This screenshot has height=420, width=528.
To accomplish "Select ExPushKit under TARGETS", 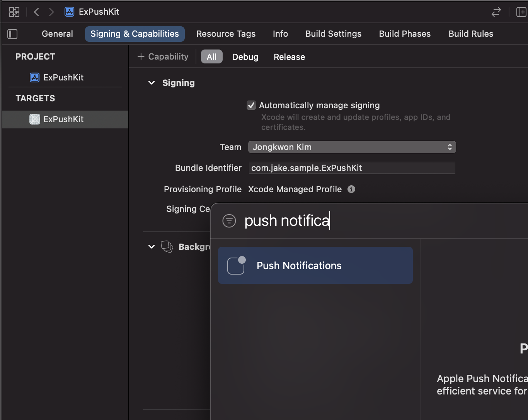I will 65,119.
